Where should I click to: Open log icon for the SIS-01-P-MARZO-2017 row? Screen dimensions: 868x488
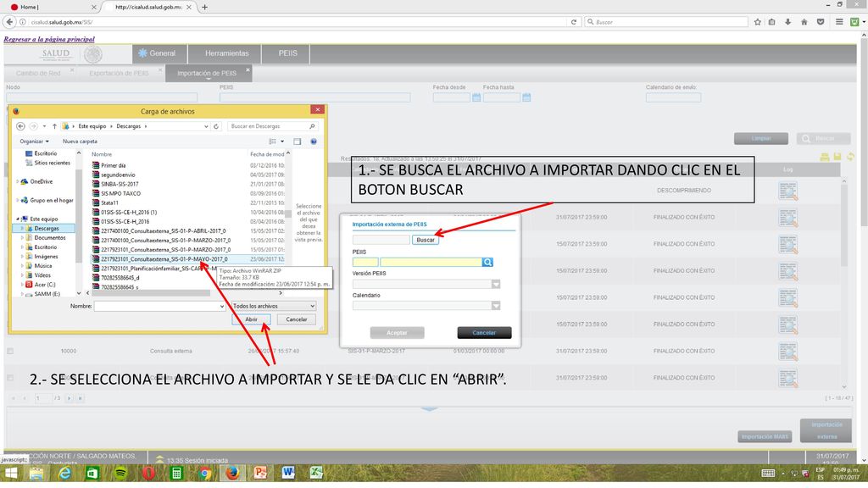[787, 352]
